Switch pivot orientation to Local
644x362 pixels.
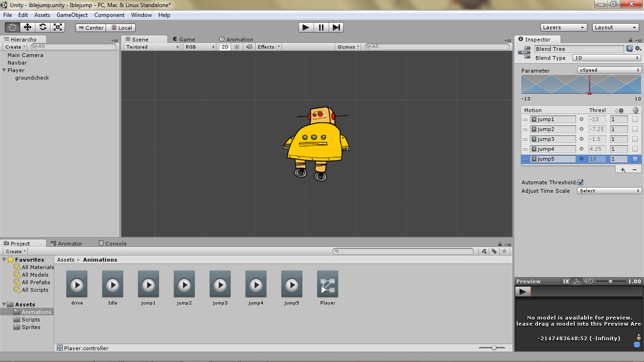pos(121,27)
